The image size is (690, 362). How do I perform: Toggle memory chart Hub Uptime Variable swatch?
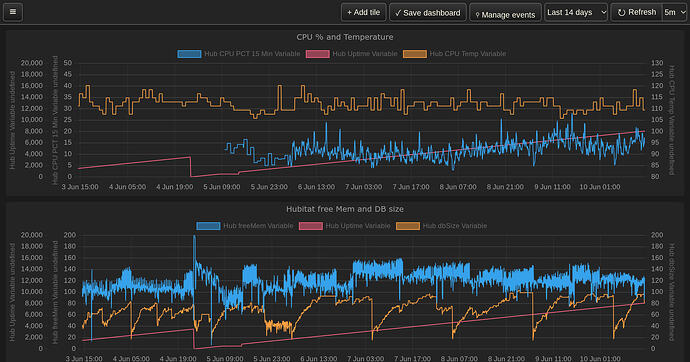click(311, 226)
